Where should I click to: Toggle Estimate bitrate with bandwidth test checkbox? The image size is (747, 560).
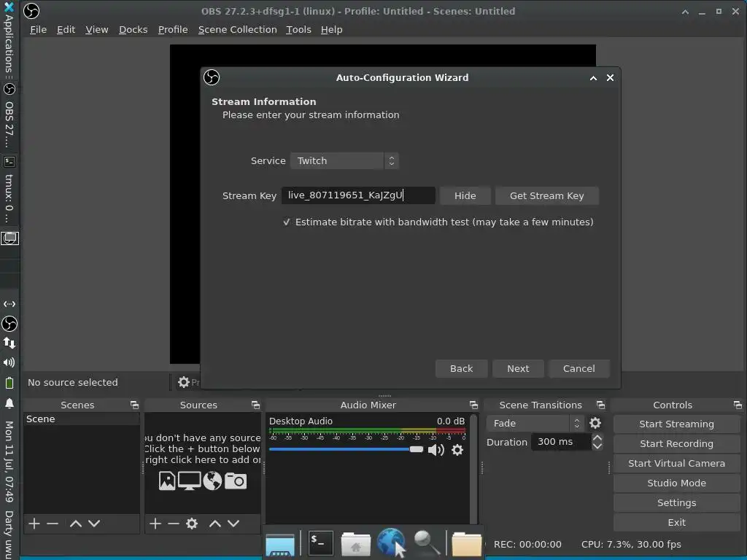coord(286,222)
